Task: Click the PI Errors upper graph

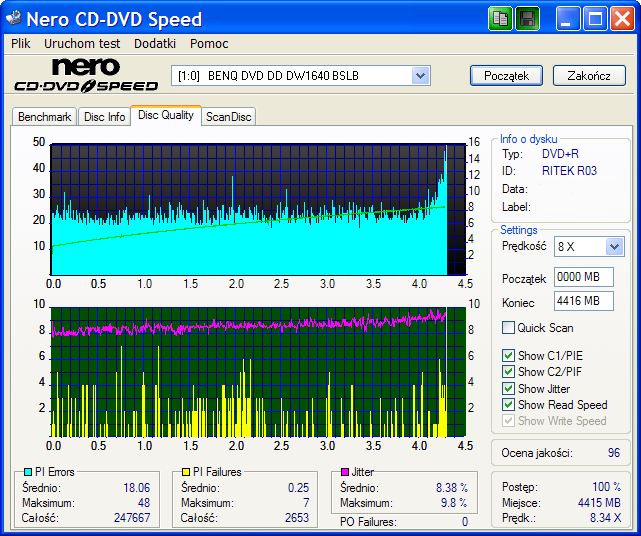Action: [x=258, y=209]
